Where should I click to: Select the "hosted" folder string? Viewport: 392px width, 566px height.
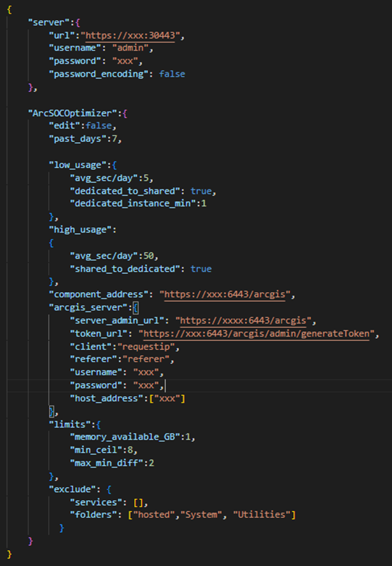point(154,515)
